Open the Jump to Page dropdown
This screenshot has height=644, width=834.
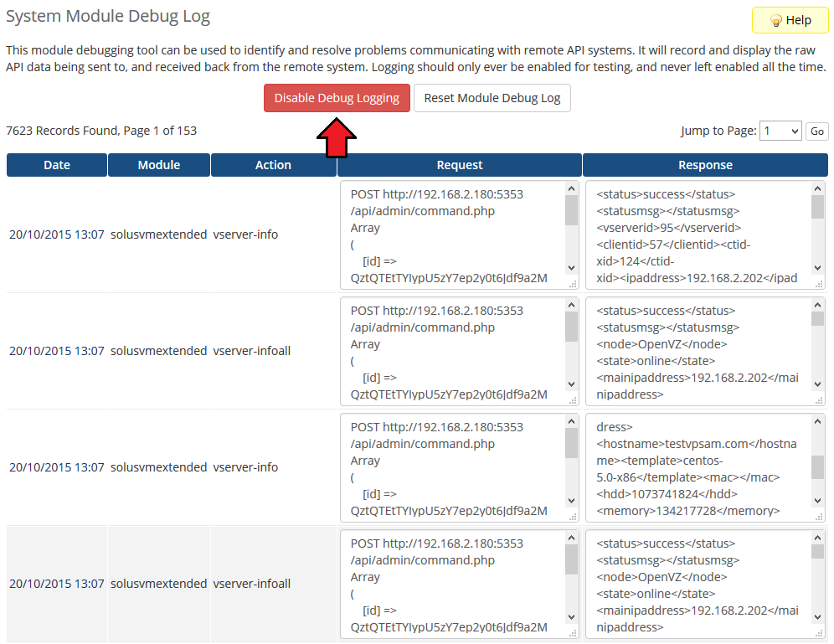[x=780, y=131]
